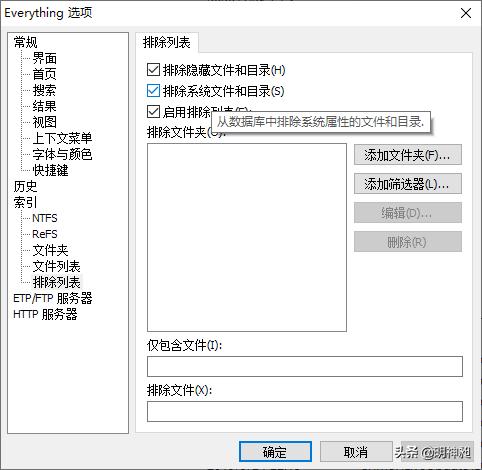
Task: Open the 历史 settings page
Action: (x=25, y=186)
